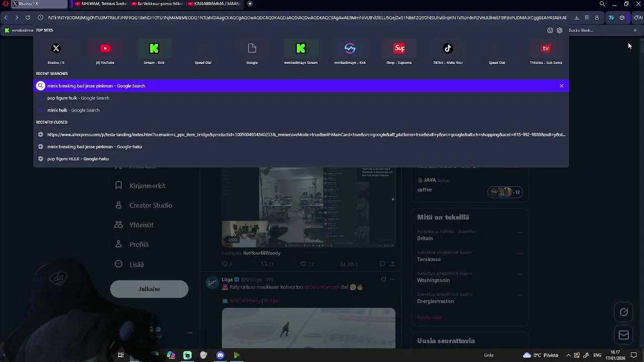The width and height of the screenshot is (644, 362).
Task: Open the Google speed dial tile
Action: click(x=252, y=53)
